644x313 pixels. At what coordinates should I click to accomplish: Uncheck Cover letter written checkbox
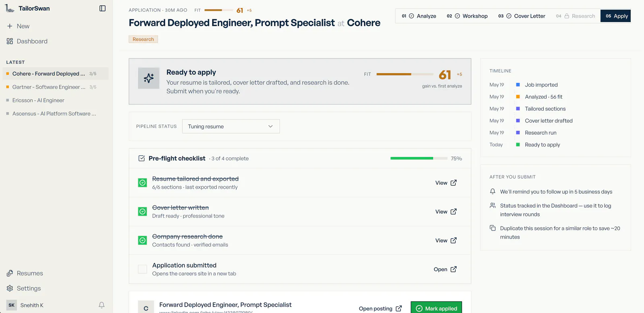[x=142, y=212]
